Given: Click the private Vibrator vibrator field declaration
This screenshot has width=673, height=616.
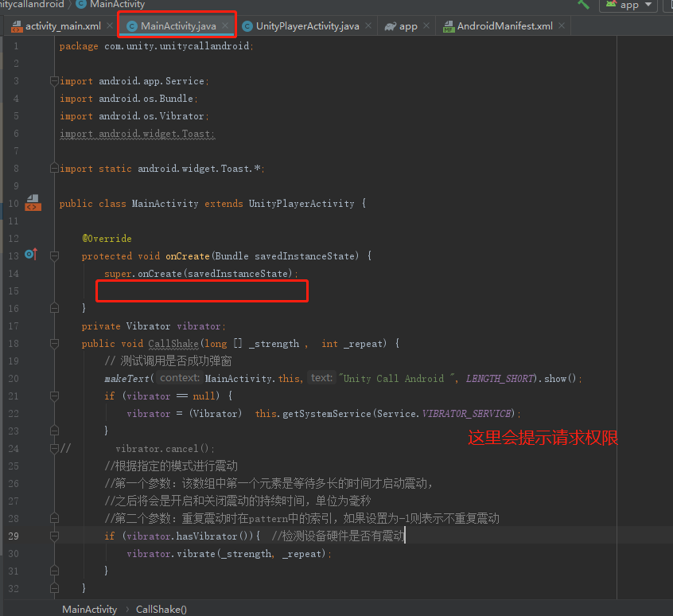Looking at the screenshot, I should 154,326.
